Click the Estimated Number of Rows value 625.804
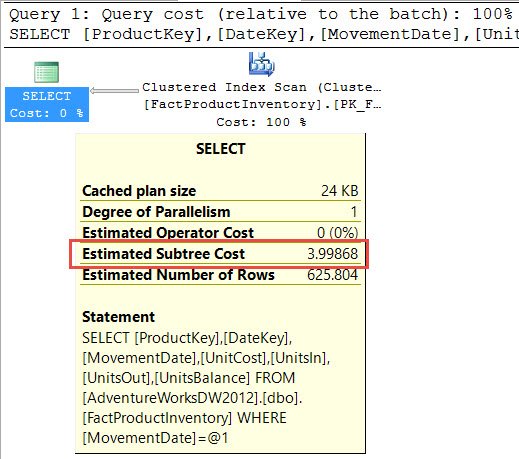Viewport: 519px width, 459px height. (x=333, y=275)
